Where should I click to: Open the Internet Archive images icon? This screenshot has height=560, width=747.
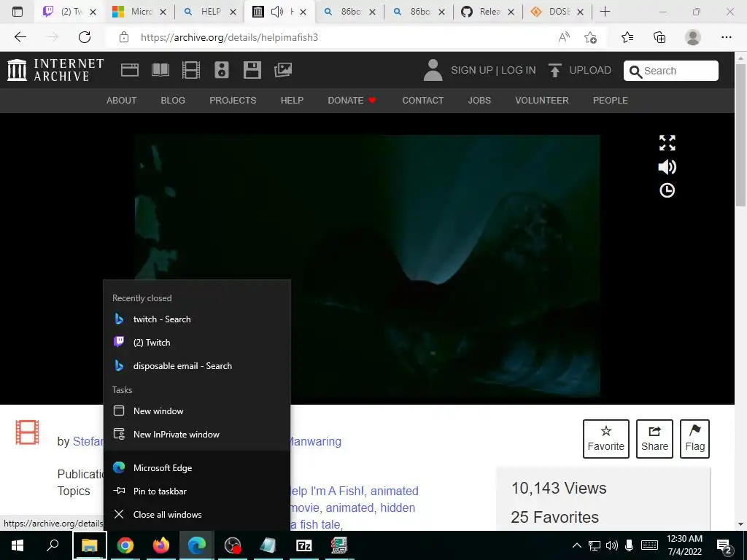(x=283, y=70)
